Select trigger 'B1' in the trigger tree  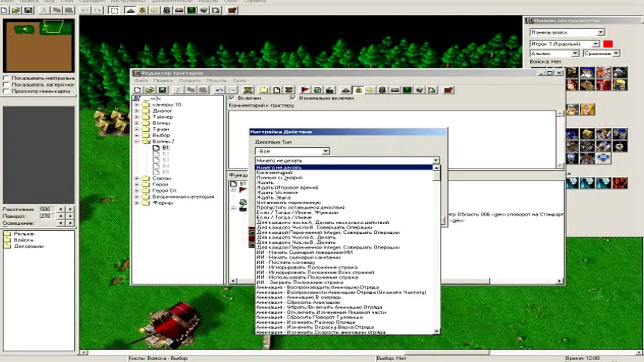tap(166, 148)
